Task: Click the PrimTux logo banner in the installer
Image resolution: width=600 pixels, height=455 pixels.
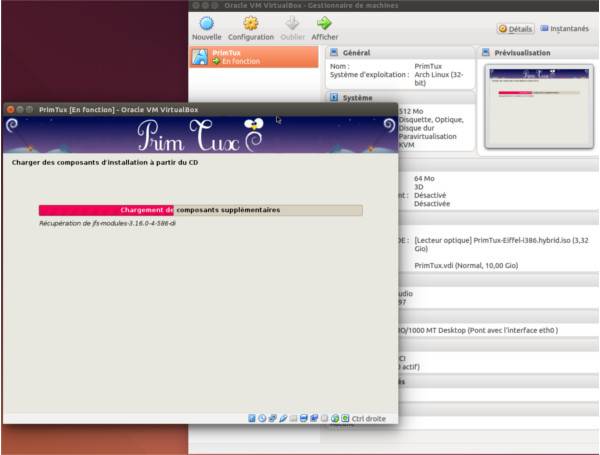Action: tap(201, 135)
